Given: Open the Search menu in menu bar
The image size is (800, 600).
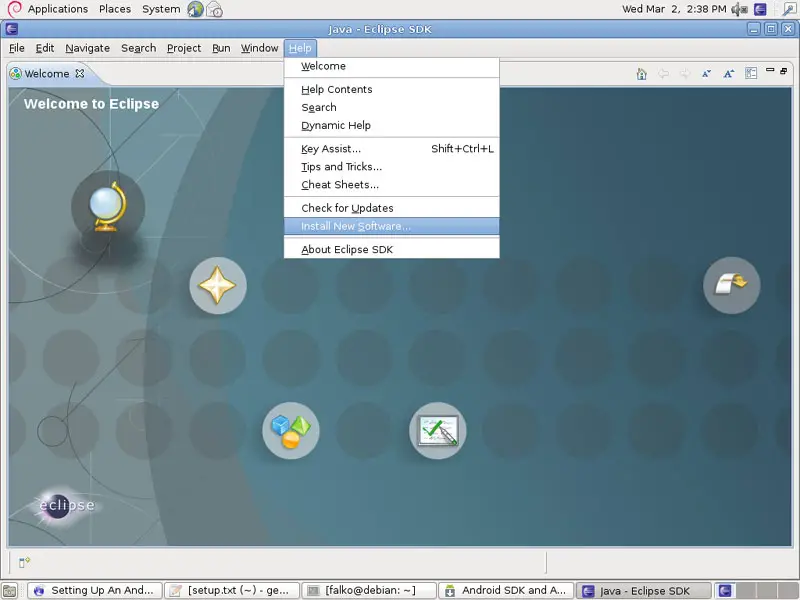Looking at the screenshot, I should 139,48.
